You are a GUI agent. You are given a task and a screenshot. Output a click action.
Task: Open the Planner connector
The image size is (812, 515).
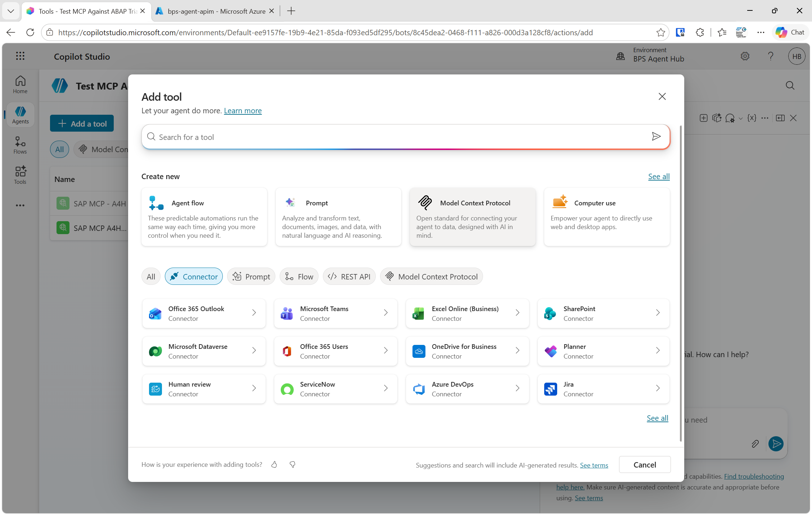pos(604,351)
